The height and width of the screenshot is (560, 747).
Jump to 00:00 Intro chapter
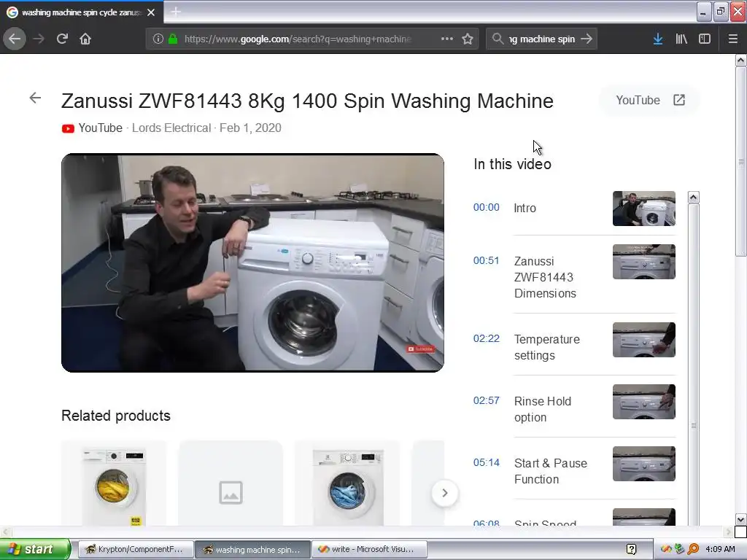click(x=486, y=207)
